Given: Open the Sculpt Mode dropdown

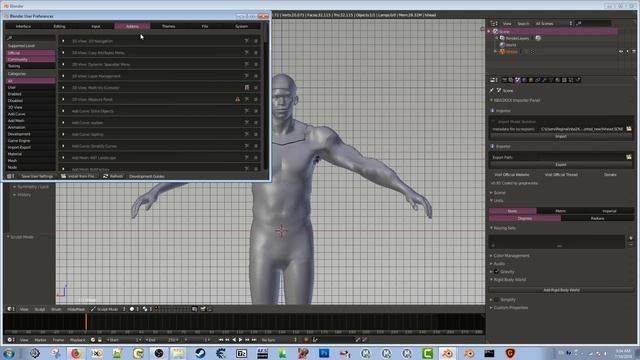Looking at the screenshot, I should 108,309.
